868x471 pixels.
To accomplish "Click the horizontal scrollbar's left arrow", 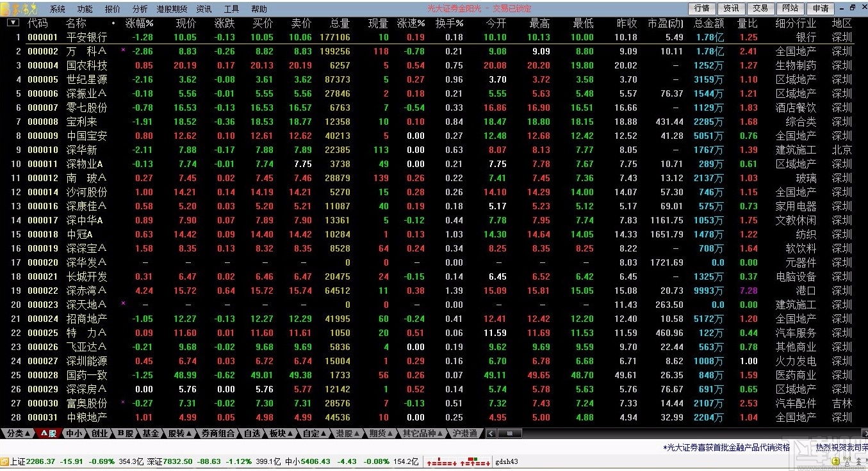I will (491, 433).
